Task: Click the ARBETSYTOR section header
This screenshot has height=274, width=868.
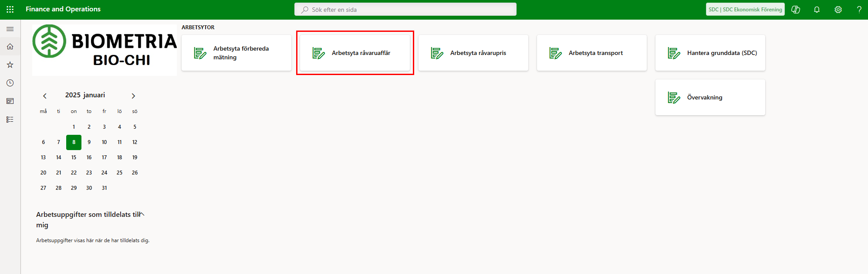Action: click(x=198, y=27)
